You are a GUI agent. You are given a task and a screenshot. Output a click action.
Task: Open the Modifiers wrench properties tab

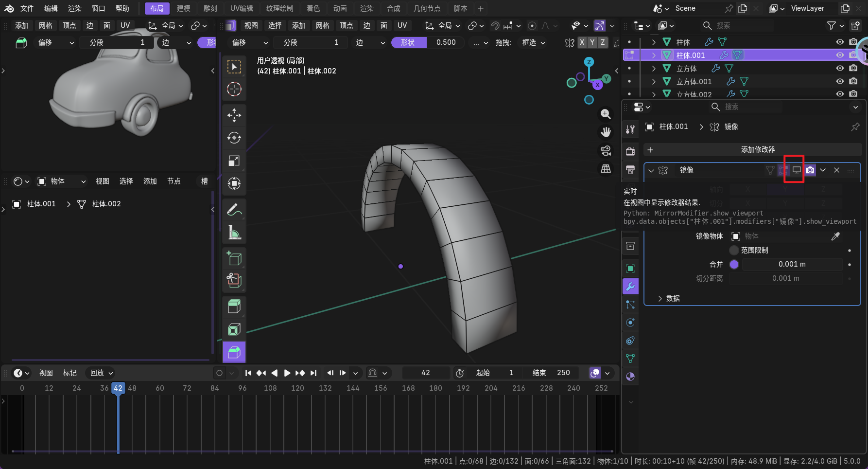[630, 287]
